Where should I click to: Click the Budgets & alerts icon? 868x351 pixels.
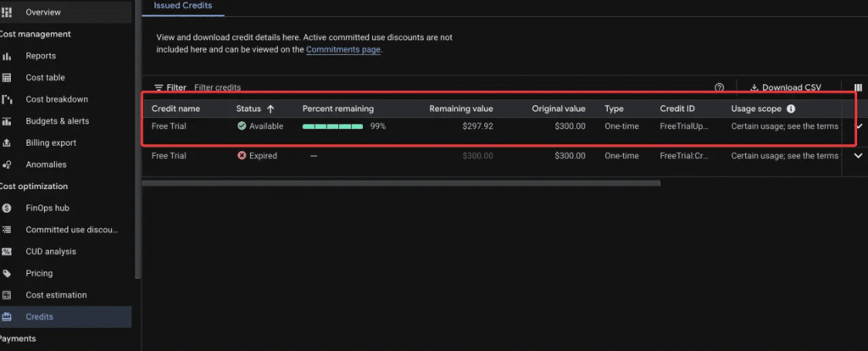pos(7,121)
